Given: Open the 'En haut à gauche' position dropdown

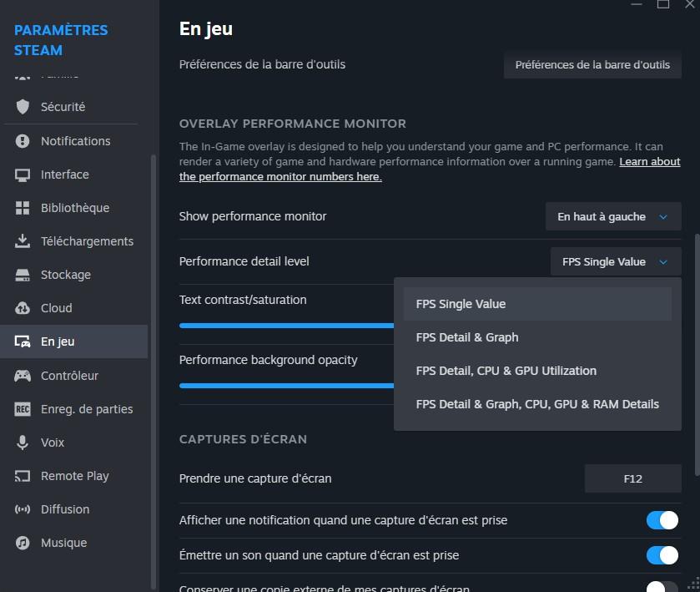Looking at the screenshot, I should tap(613, 216).
